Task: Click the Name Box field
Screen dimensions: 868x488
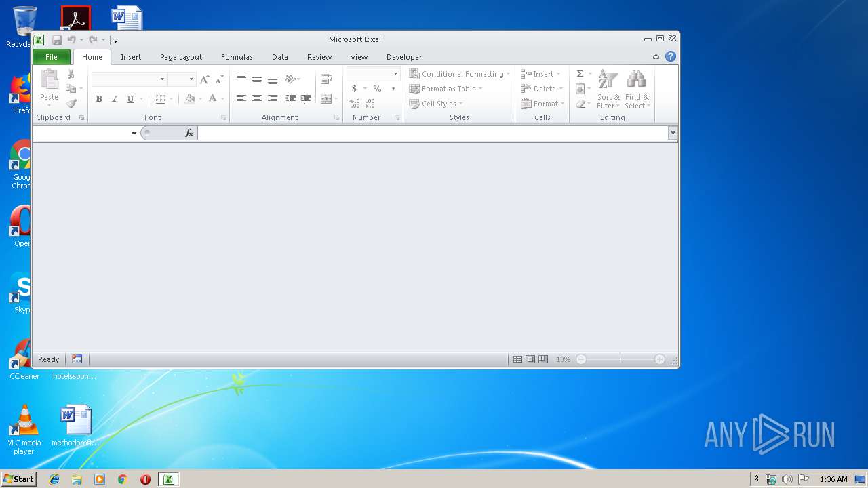Action: (x=81, y=133)
